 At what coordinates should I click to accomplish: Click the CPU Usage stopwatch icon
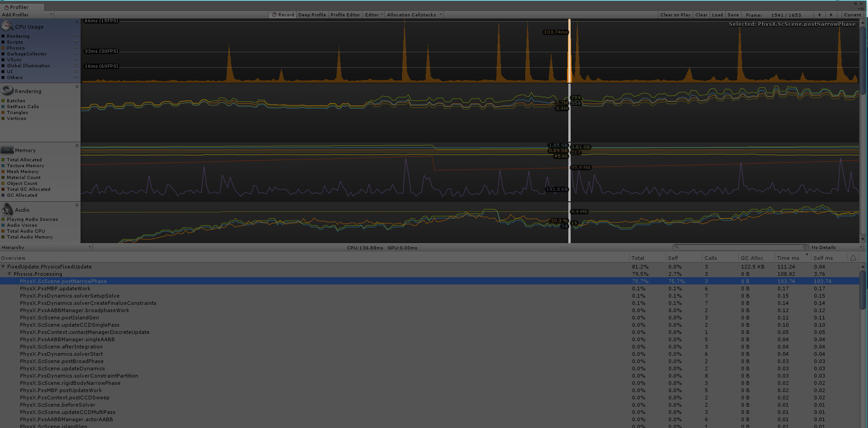click(x=7, y=26)
